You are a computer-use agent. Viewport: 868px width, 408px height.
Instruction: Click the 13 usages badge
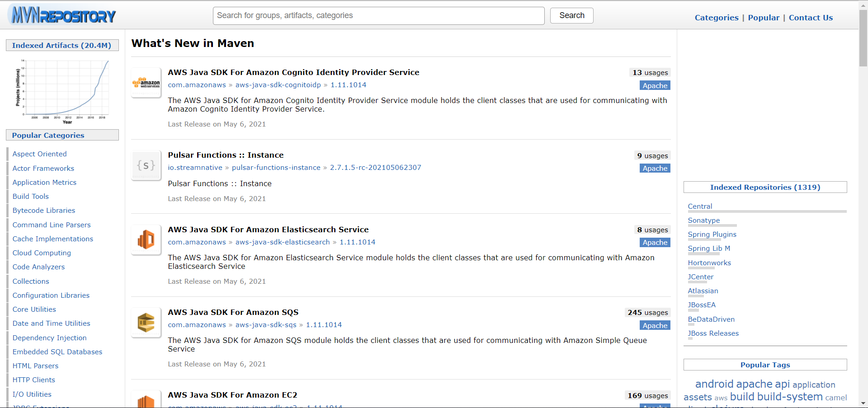coord(650,73)
